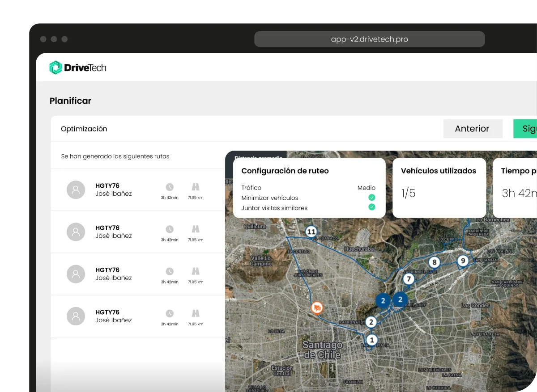
Task: Click the DriveTech logo
Action: pyautogui.click(x=78, y=67)
